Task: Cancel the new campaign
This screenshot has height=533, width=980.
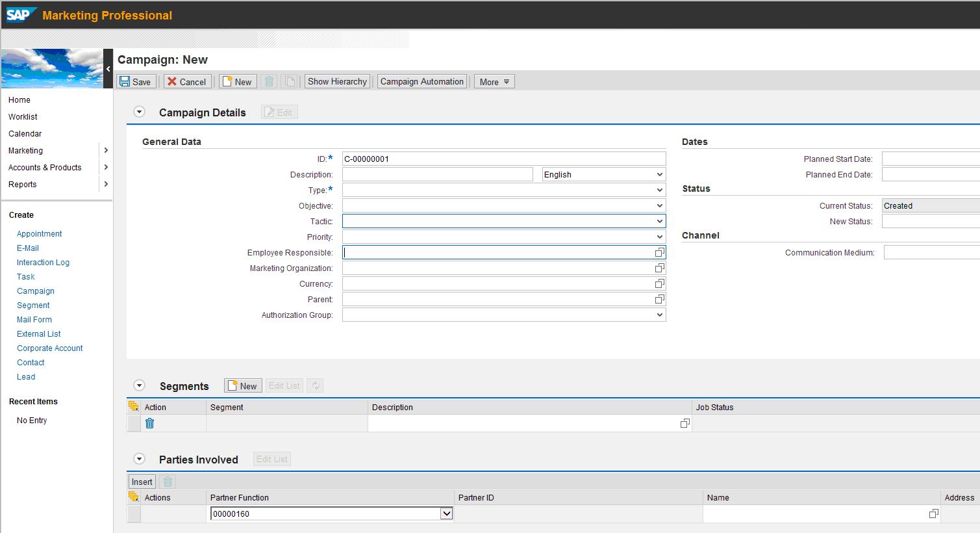Action: click(x=186, y=81)
